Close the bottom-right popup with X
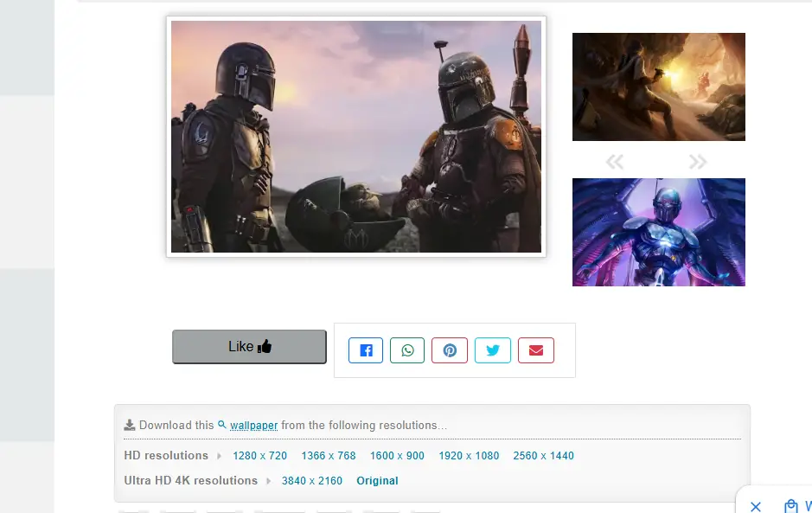This screenshot has width=812, height=513. tap(756, 506)
